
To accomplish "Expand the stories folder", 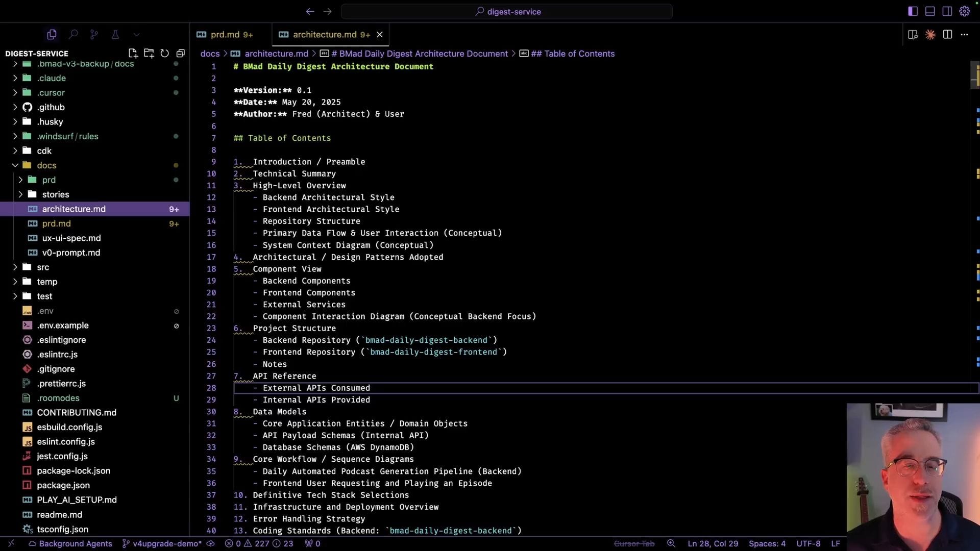I will point(20,194).
